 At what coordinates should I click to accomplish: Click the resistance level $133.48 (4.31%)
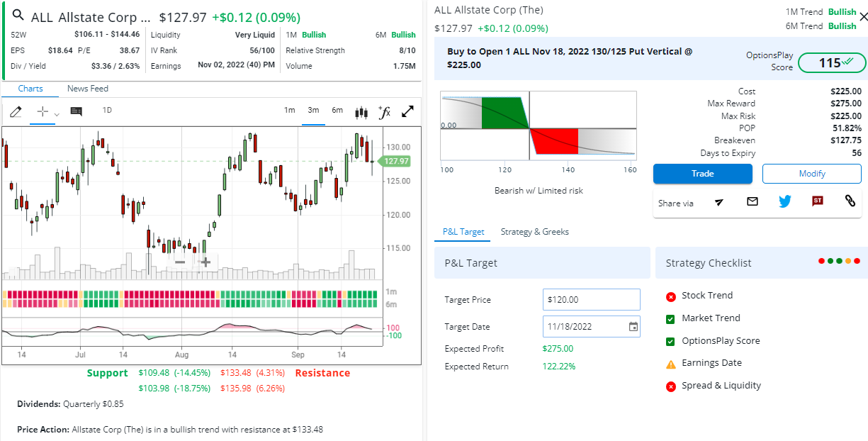(x=253, y=373)
